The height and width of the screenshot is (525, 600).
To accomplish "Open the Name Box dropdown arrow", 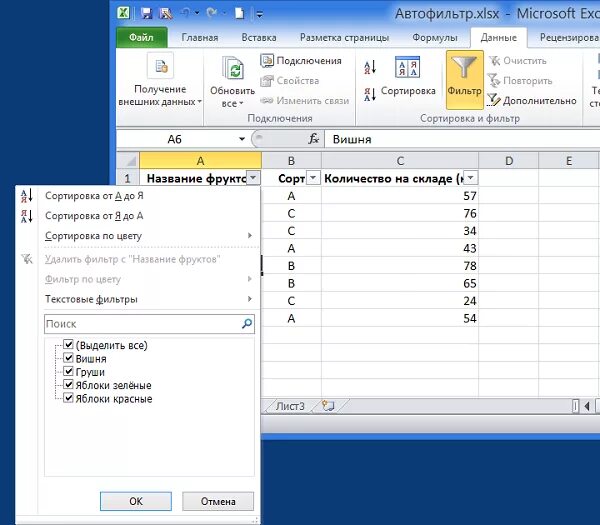I will [242, 139].
